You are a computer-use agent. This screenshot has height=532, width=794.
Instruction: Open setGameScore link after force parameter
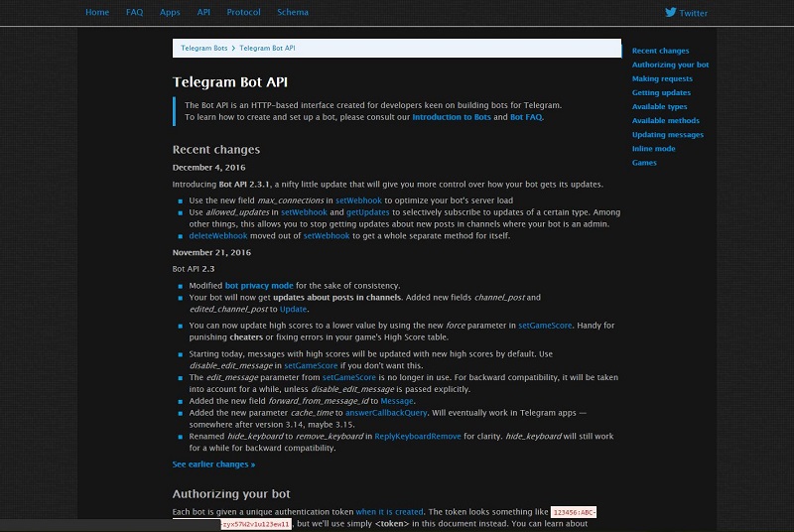click(545, 326)
